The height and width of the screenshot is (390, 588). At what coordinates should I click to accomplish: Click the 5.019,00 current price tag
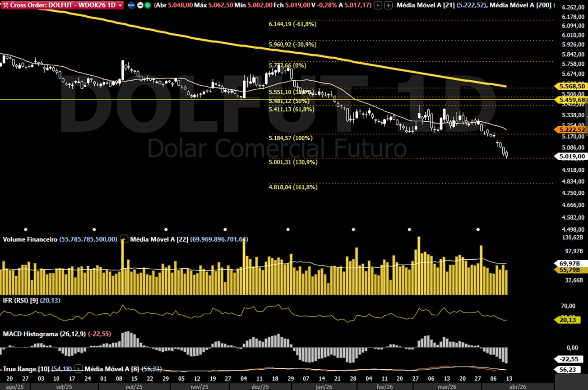571,157
